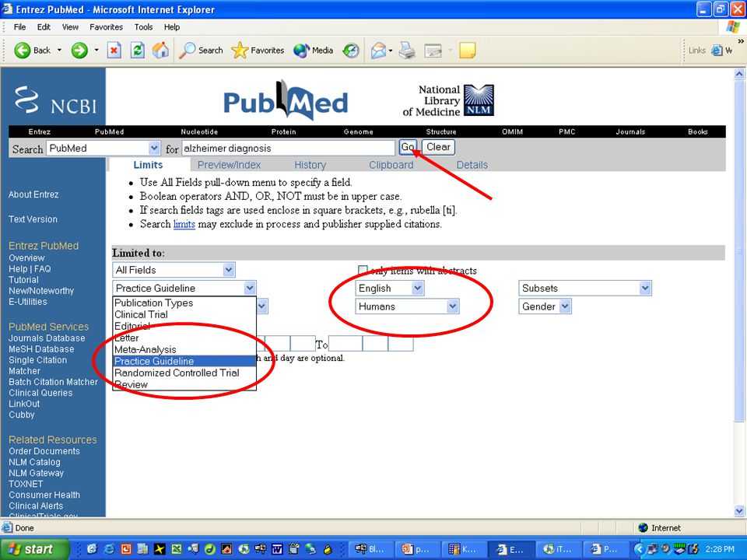Image resolution: width=747 pixels, height=560 pixels.
Task: Click the Stop page loading icon
Action: click(114, 50)
